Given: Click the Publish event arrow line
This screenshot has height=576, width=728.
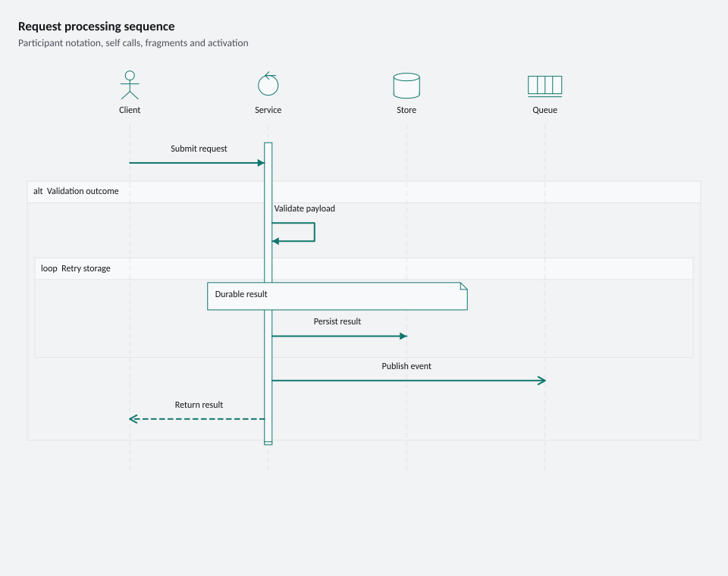Looking at the screenshot, I should click(409, 380).
